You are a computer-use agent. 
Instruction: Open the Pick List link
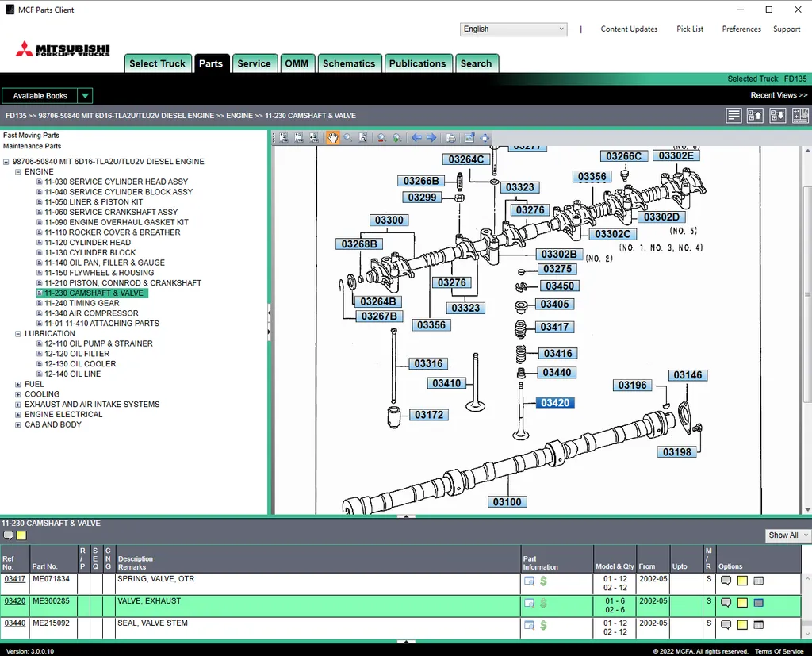(689, 29)
